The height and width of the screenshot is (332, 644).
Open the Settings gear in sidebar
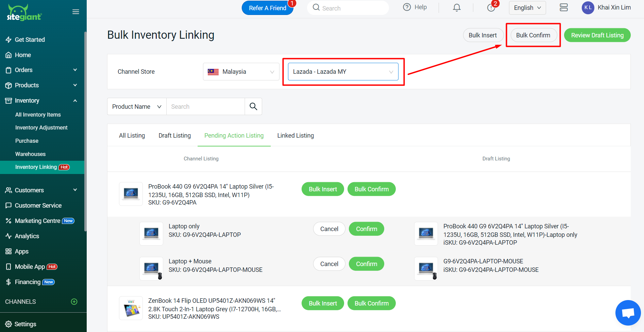click(x=9, y=324)
